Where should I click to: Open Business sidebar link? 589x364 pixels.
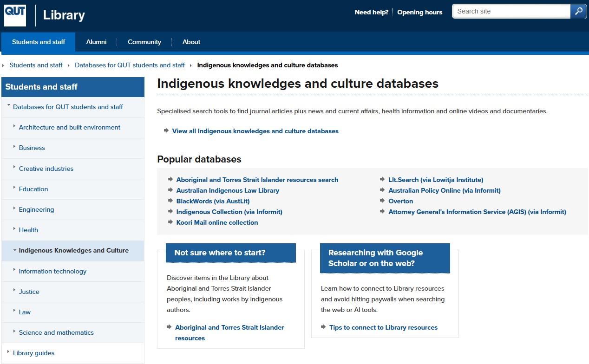point(32,148)
